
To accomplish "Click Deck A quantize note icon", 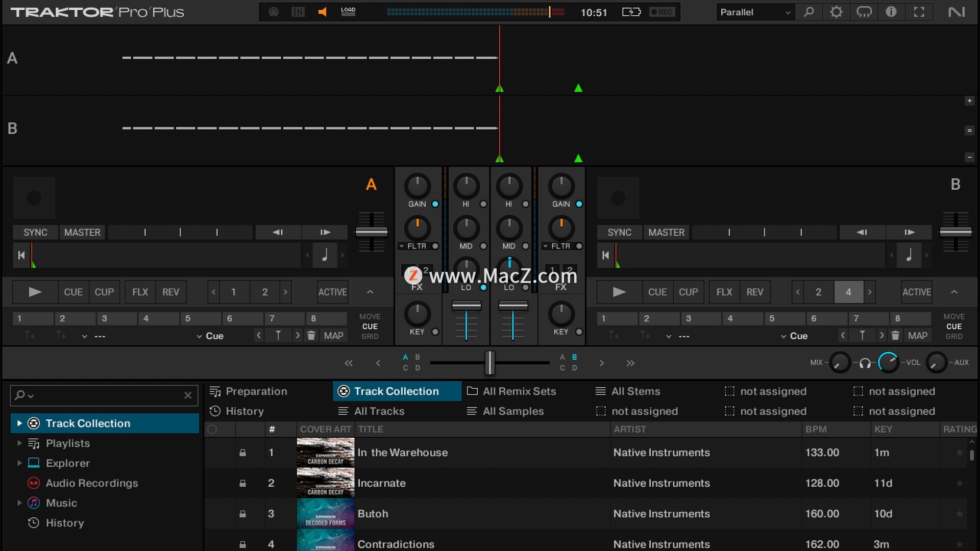I will coord(325,255).
